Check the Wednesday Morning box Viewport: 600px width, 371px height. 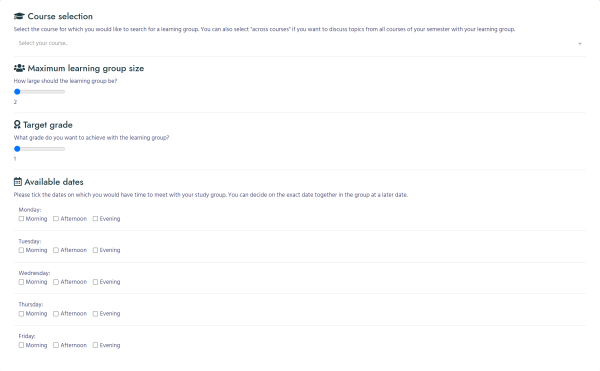[x=21, y=282]
